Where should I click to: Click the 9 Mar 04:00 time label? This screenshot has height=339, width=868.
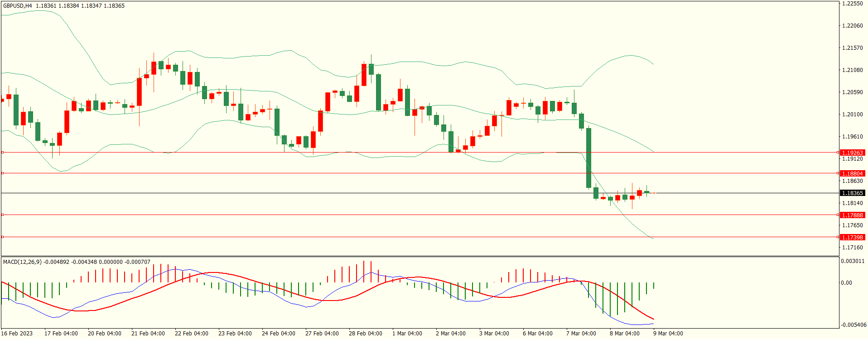(x=668, y=334)
